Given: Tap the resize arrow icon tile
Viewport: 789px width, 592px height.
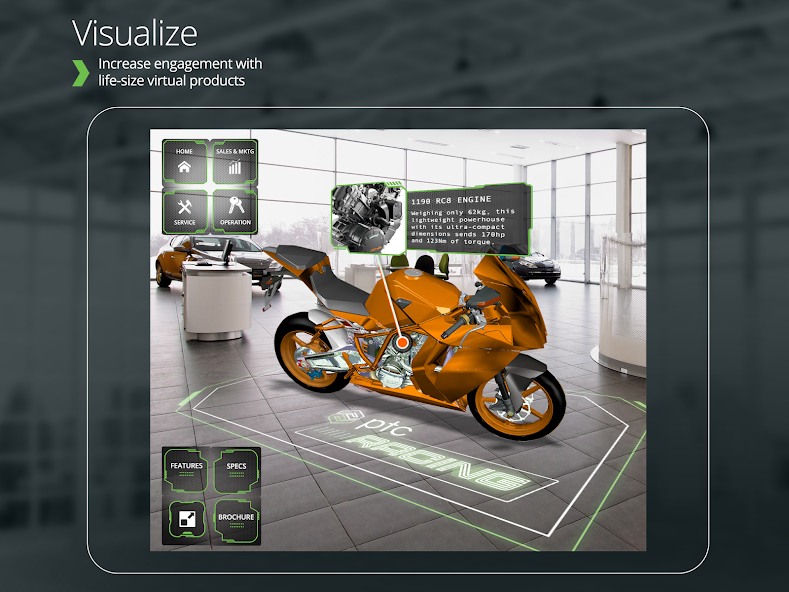Looking at the screenshot, I should pos(186,520).
